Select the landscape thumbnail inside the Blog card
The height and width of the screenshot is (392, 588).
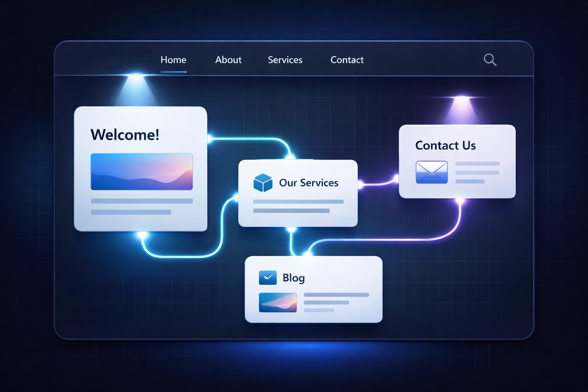[x=278, y=302]
